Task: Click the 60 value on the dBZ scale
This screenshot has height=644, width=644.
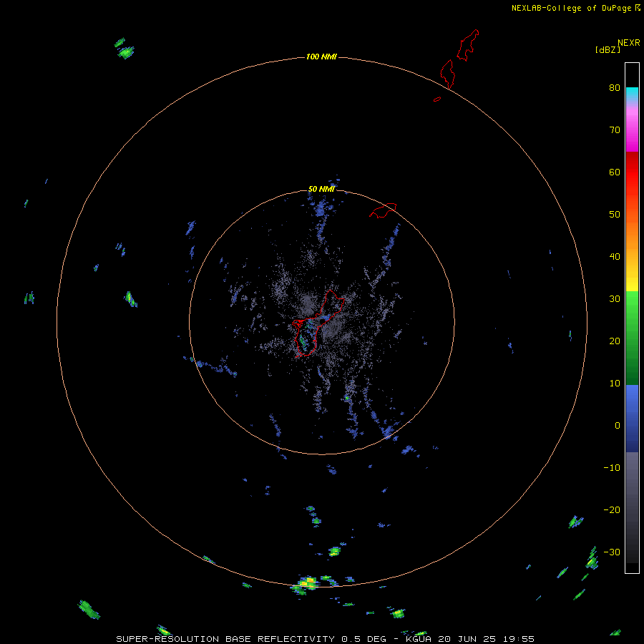Action: click(x=615, y=172)
